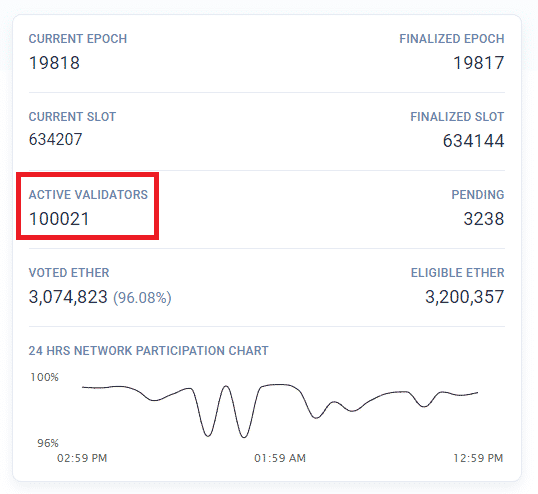The width and height of the screenshot is (538, 494).
Task: Click the Active Validators count 100021
Action: (59, 219)
